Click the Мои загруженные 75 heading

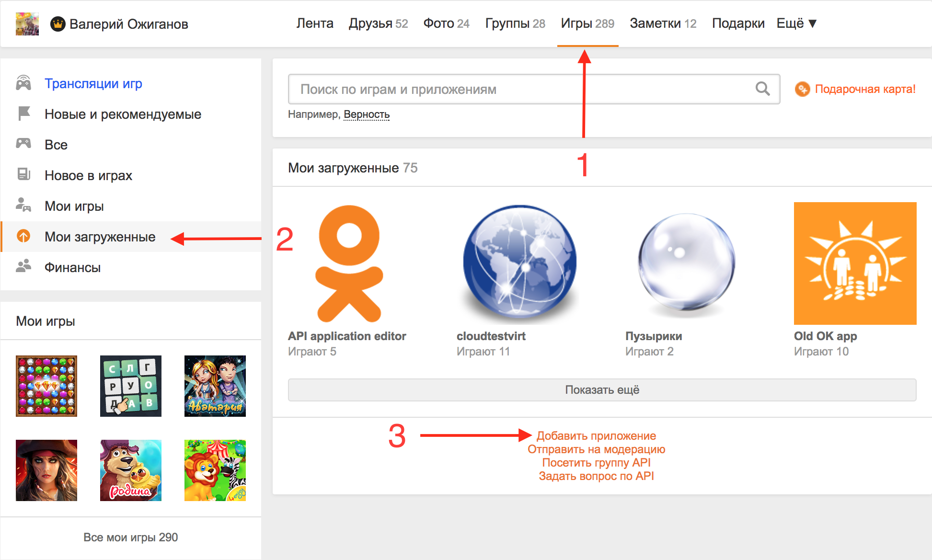[x=353, y=168]
